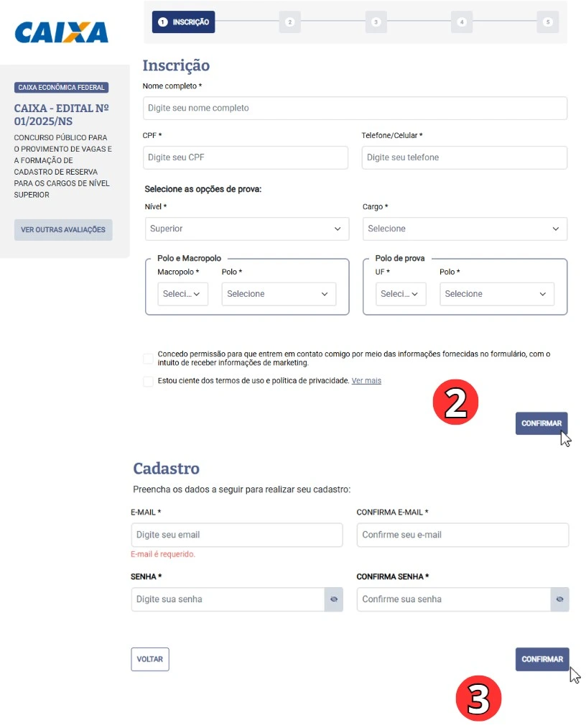586x728 pixels.
Task: Reveal the Confirma Senha field contents
Action: point(559,599)
